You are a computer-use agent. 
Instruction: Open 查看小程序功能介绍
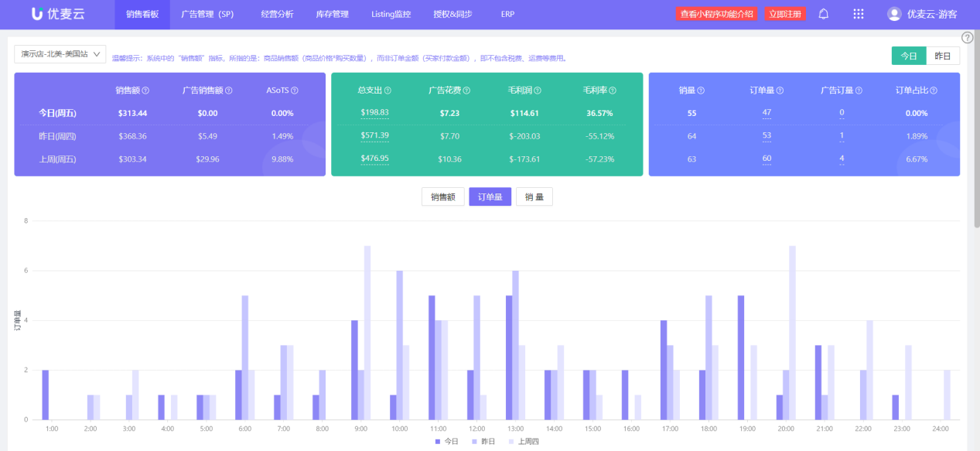click(717, 13)
